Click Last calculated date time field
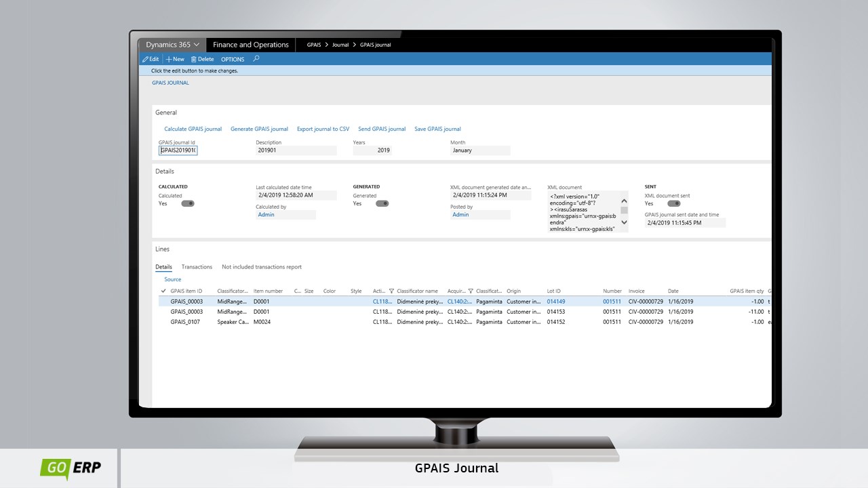Image resolution: width=868 pixels, height=488 pixels. click(296, 195)
